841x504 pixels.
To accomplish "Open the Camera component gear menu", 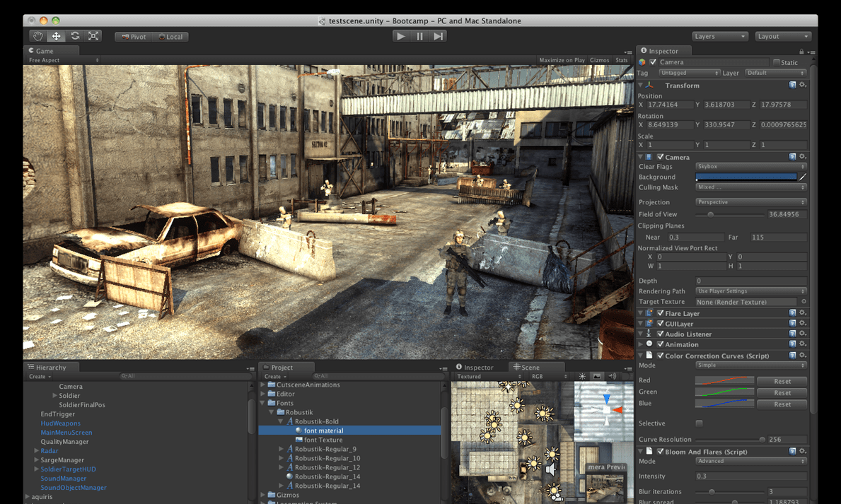I will (802, 156).
